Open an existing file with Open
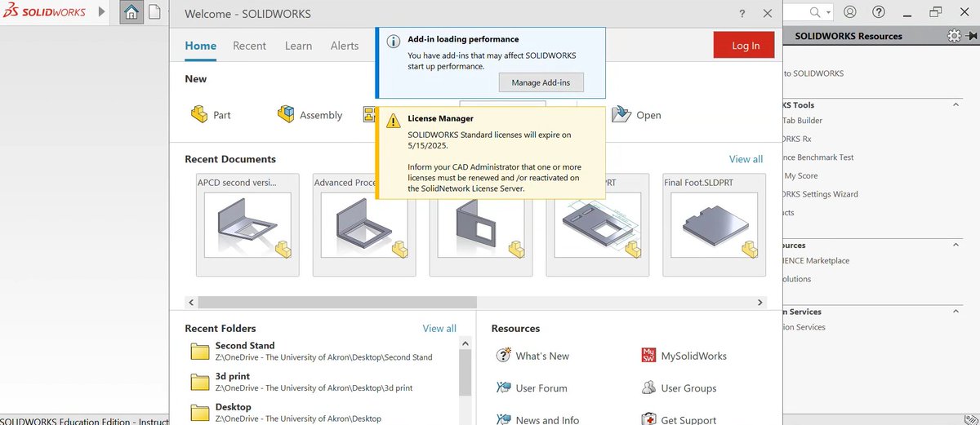The image size is (980, 425). [636, 115]
